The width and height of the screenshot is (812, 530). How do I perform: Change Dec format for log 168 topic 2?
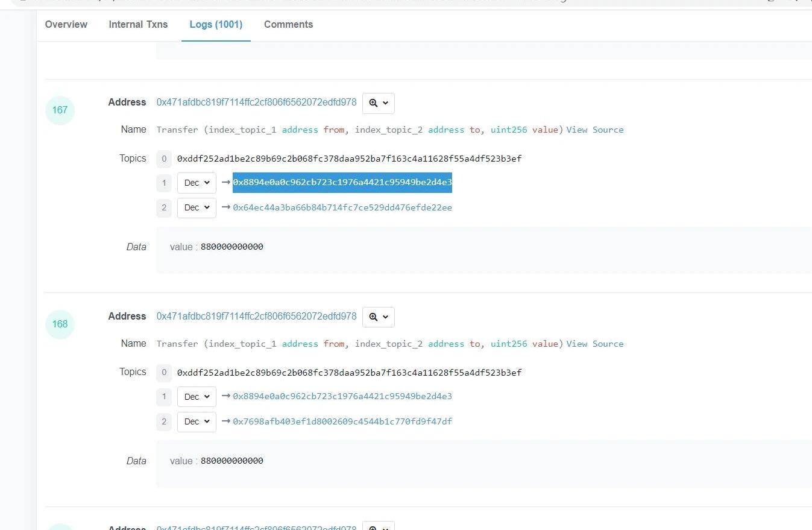point(197,421)
